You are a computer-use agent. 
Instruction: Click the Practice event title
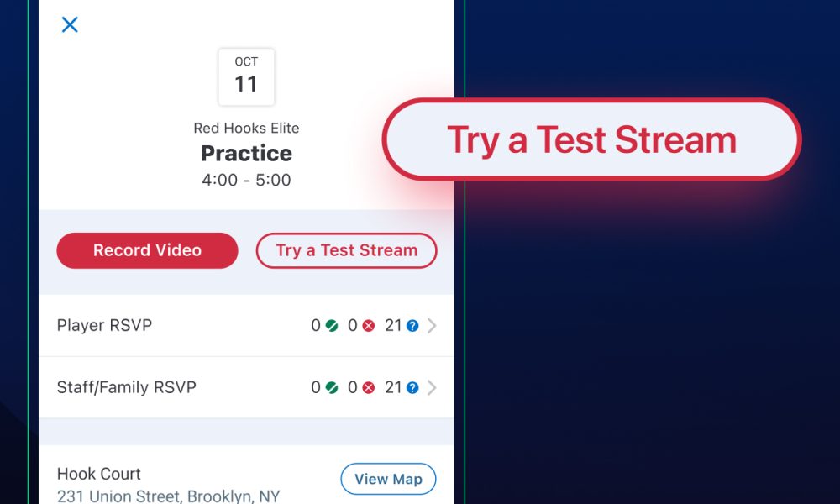[246, 153]
